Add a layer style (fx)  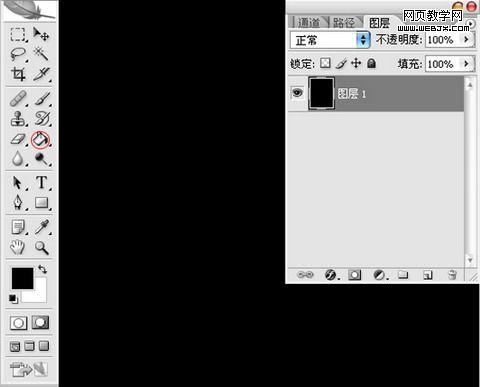pos(331,275)
